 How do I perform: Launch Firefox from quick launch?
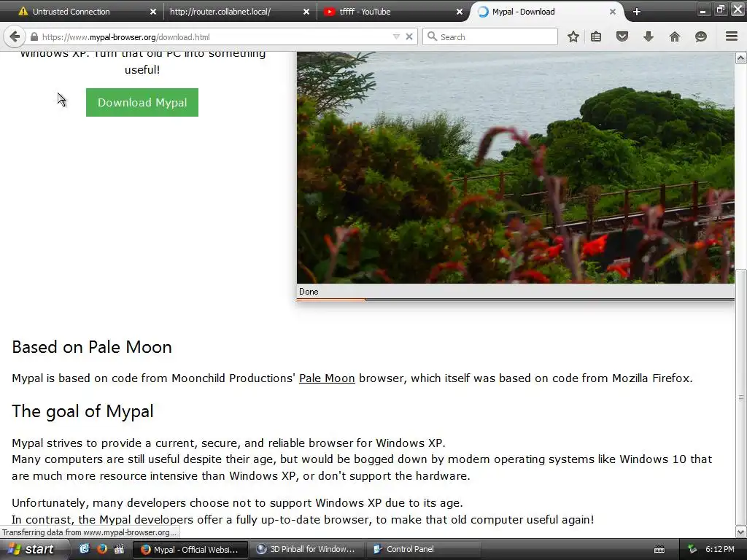(101, 549)
